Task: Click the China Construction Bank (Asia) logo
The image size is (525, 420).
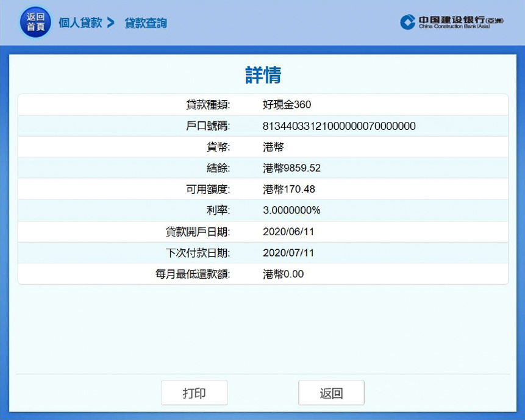Action: coord(452,23)
